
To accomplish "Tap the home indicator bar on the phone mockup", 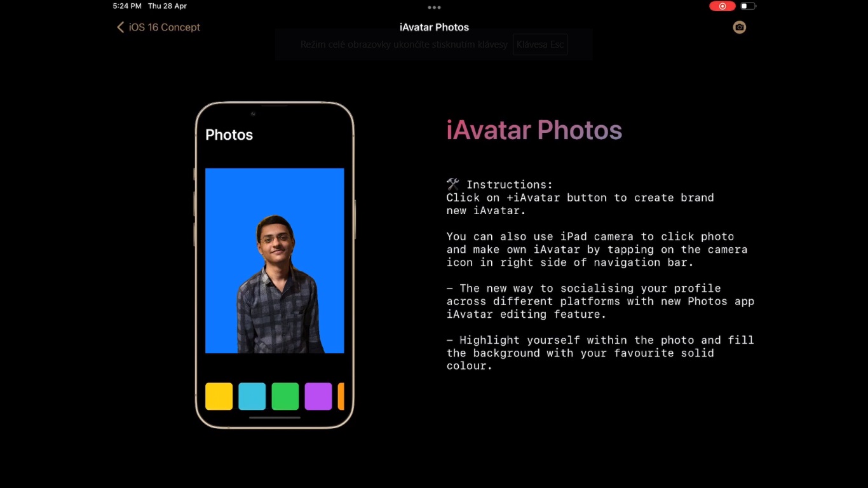I will [x=275, y=417].
